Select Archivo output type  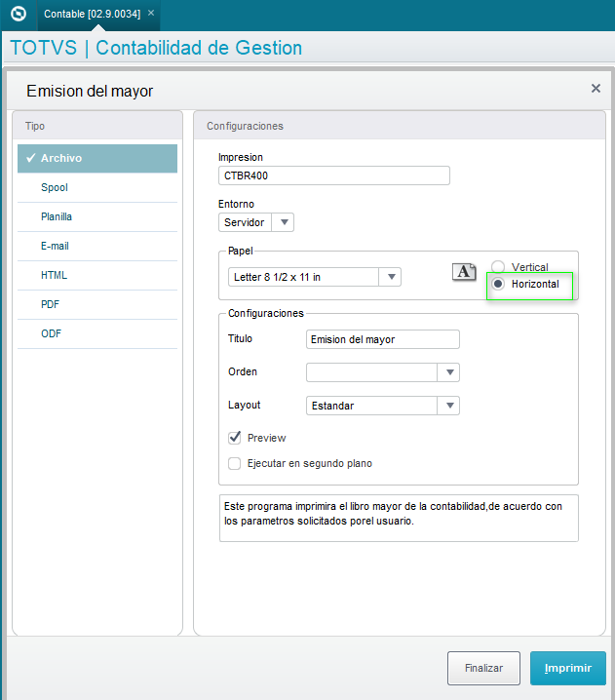click(97, 158)
